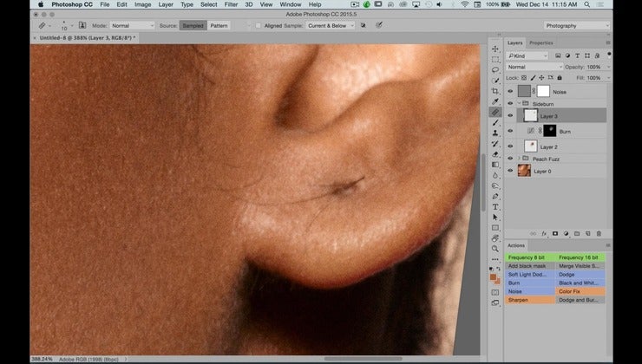Hide Layer 0 visibility eye

(510, 171)
